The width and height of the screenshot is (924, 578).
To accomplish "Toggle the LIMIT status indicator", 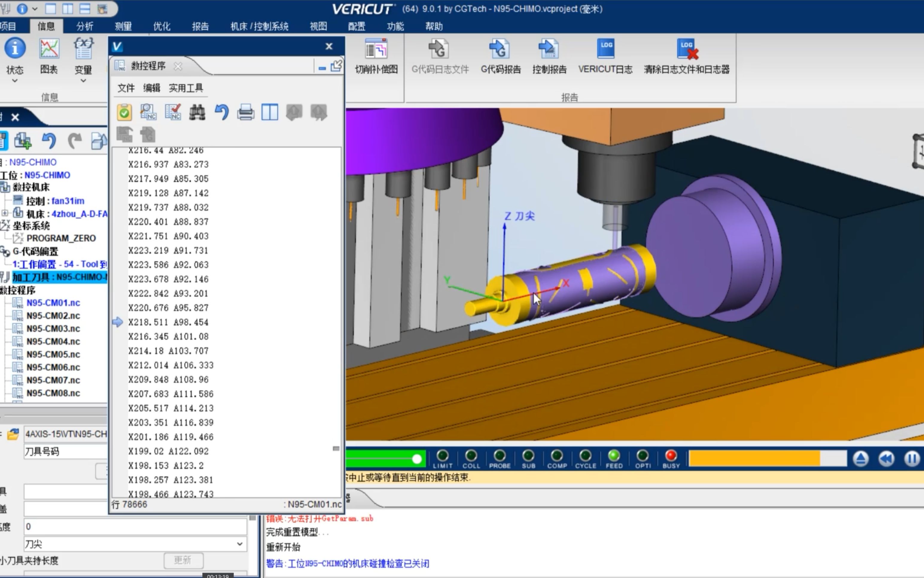I will [x=442, y=456].
